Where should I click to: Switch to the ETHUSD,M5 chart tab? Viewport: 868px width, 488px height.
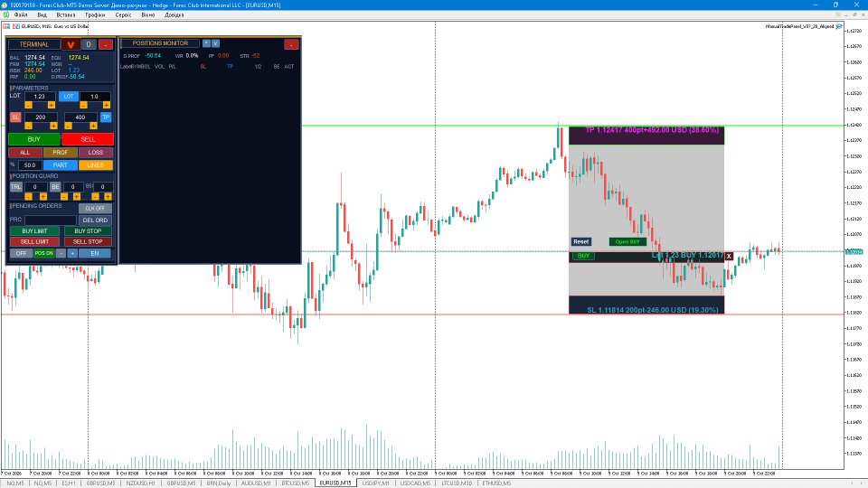tap(496, 483)
